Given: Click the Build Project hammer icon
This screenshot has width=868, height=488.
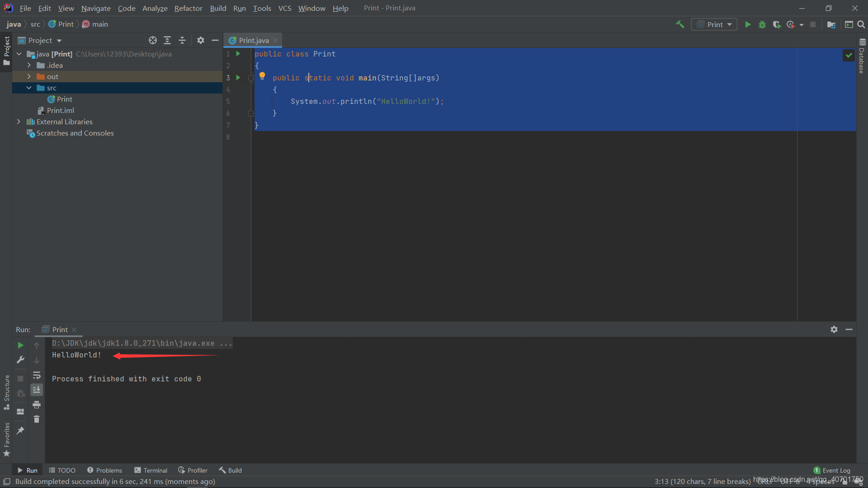Looking at the screenshot, I should pos(680,24).
